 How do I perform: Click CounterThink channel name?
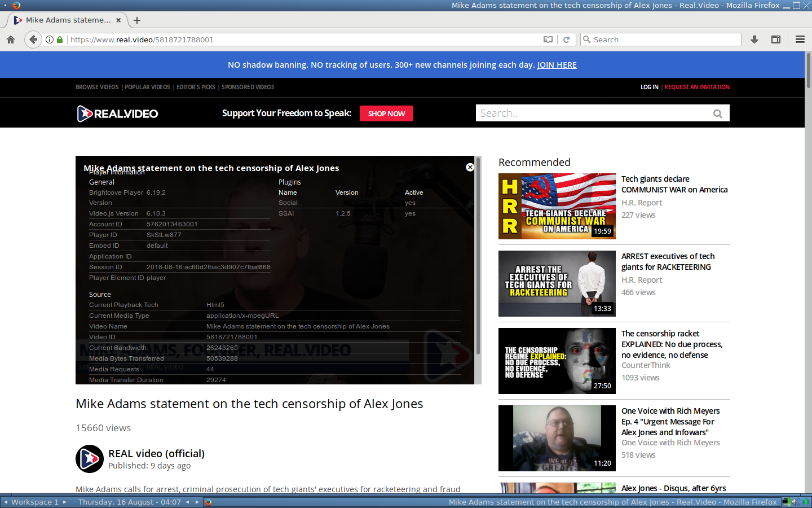[x=646, y=365]
